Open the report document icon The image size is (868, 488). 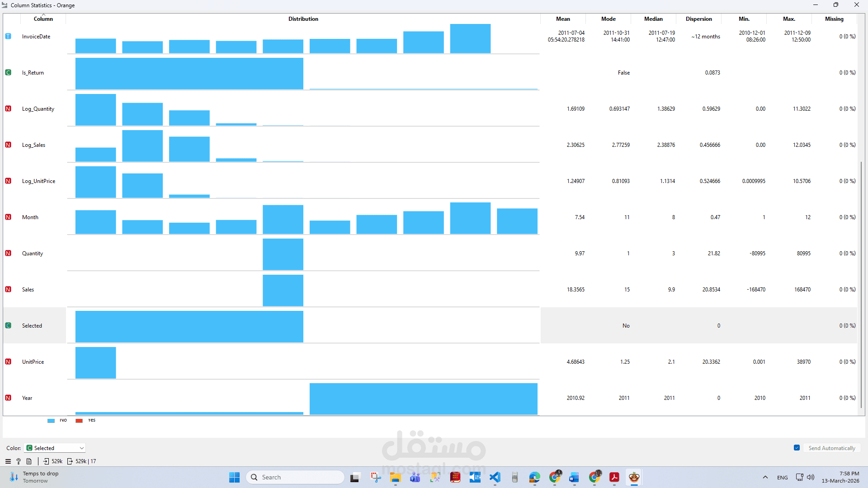[29, 461]
